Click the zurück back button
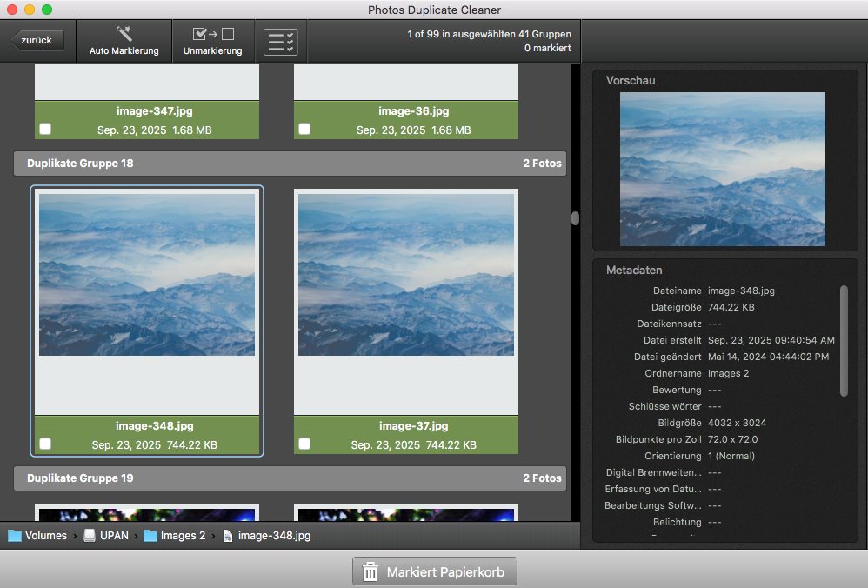 coord(38,39)
